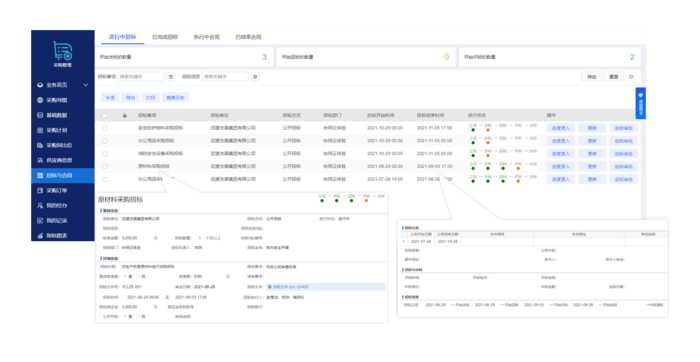Viewport: 700px width, 362px height.
Task: Clear the 招标项目 filter with 空 button
Action: click(255, 77)
